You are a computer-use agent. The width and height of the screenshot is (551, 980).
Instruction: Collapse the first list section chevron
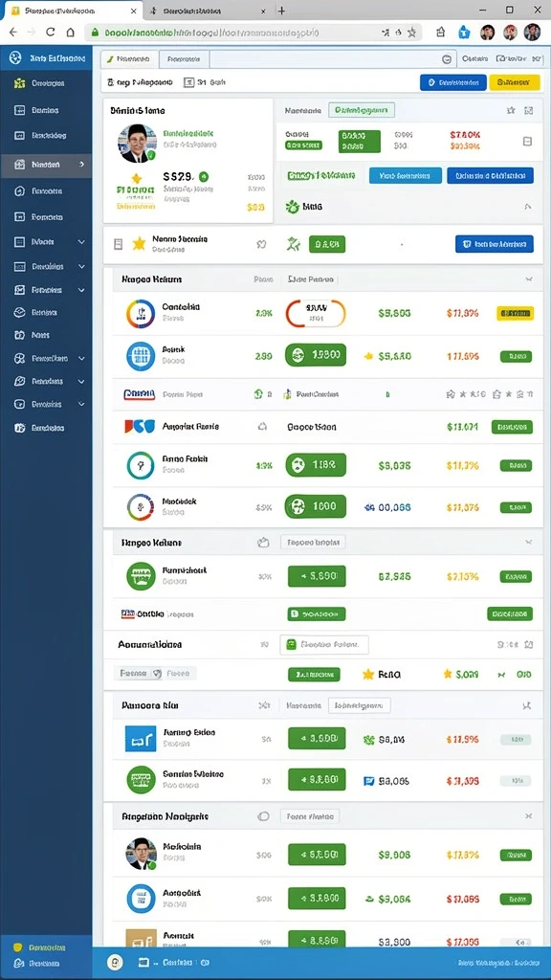[528, 279]
